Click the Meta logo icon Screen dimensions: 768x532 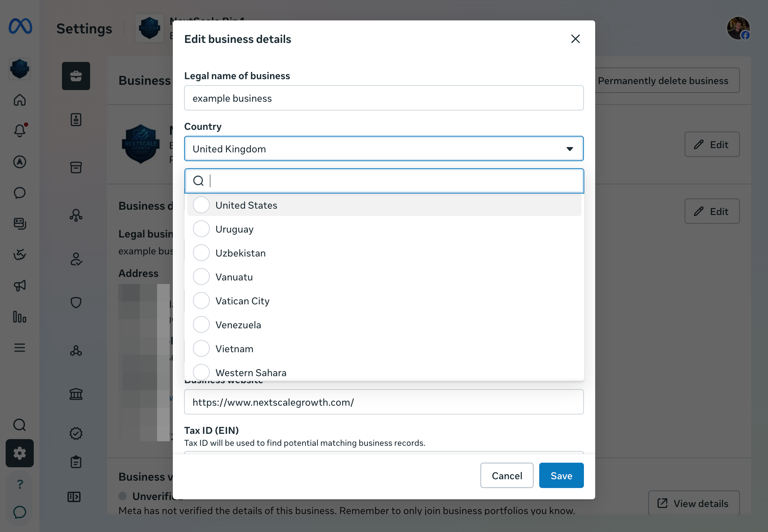(x=20, y=27)
